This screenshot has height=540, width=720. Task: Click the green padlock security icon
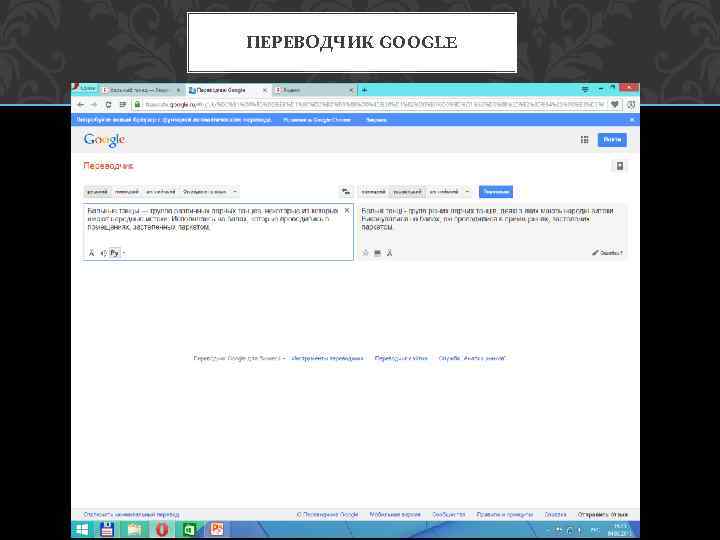[x=137, y=105]
